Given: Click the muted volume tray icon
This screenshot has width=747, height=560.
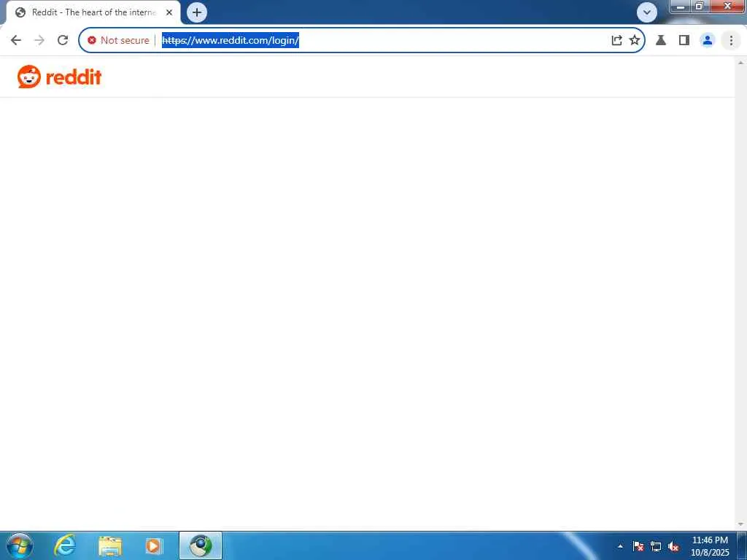Looking at the screenshot, I should pos(673,546).
